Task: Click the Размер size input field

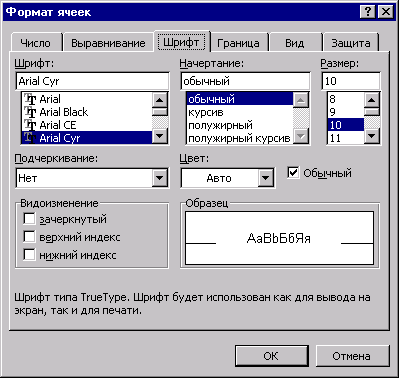Action: coord(351,81)
